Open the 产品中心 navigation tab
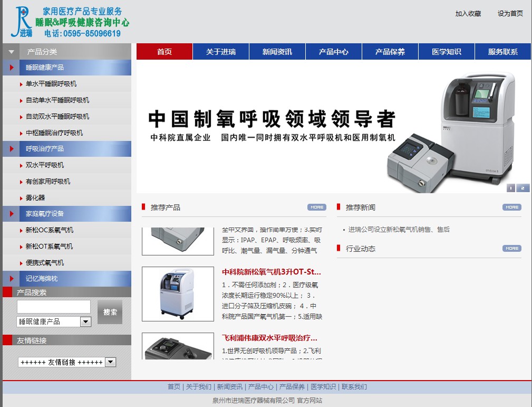Viewport: 532px width, 407px height. [x=334, y=52]
